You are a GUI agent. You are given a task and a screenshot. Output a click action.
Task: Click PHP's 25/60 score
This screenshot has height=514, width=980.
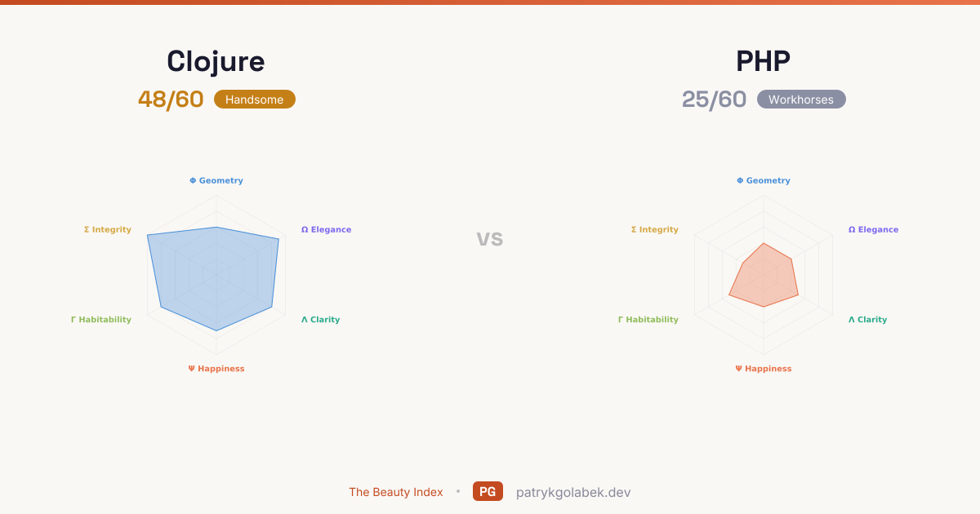714,100
